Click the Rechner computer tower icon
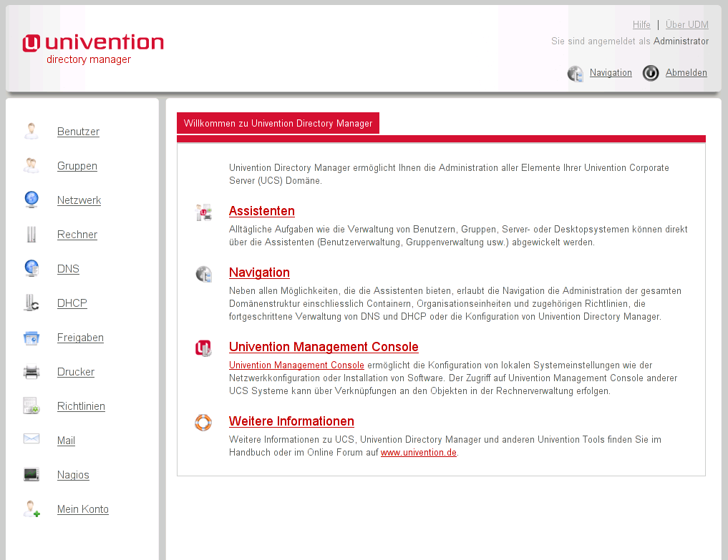This screenshot has height=560, width=728. [31, 235]
